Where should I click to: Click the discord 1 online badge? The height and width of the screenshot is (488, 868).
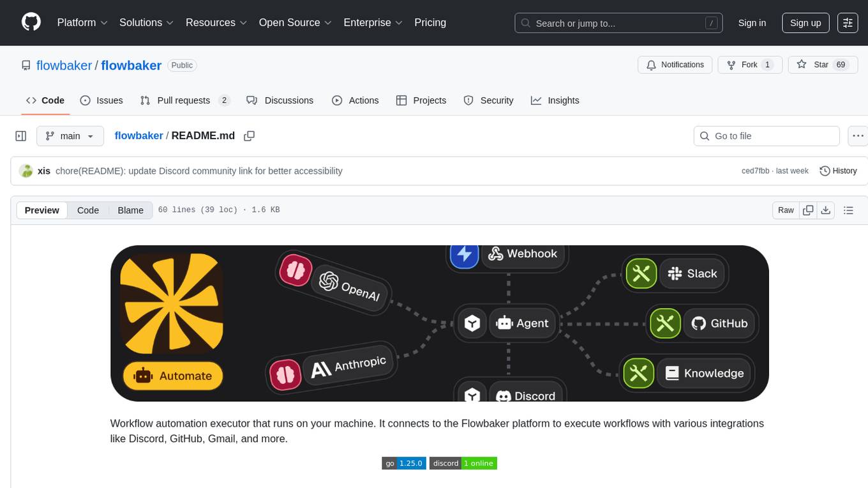pos(463,463)
